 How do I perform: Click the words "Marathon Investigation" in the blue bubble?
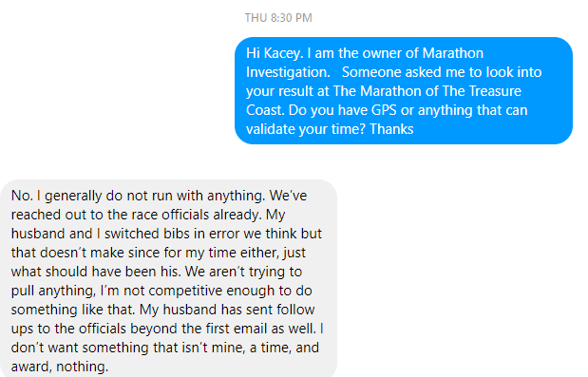365,63
